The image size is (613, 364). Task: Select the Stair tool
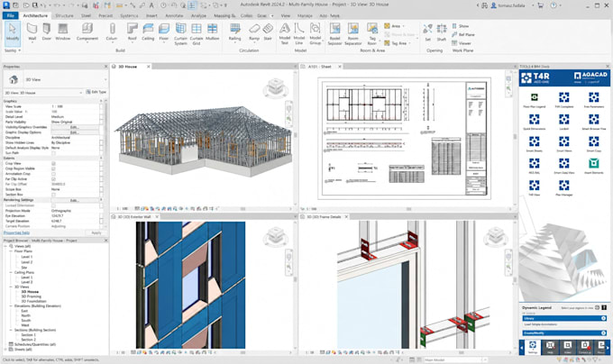[x=268, y=32]
